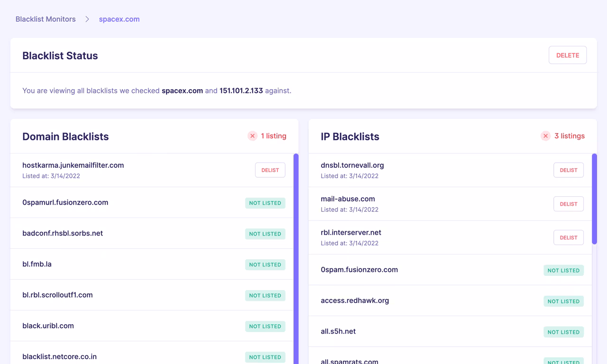Select the badconf.rhsbl.sorbs.net entry
607x364 pixels.
(142, 233)
